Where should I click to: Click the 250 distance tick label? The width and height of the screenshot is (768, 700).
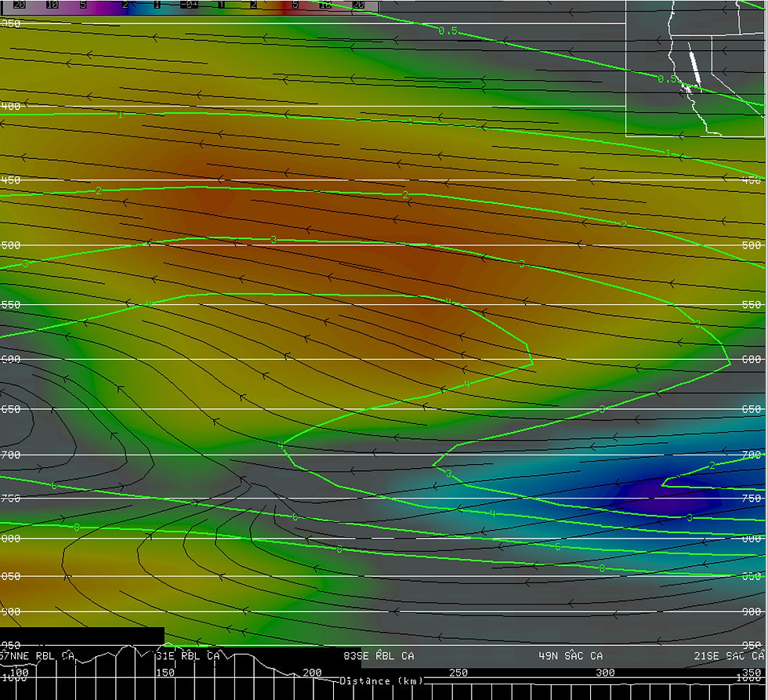458,673
